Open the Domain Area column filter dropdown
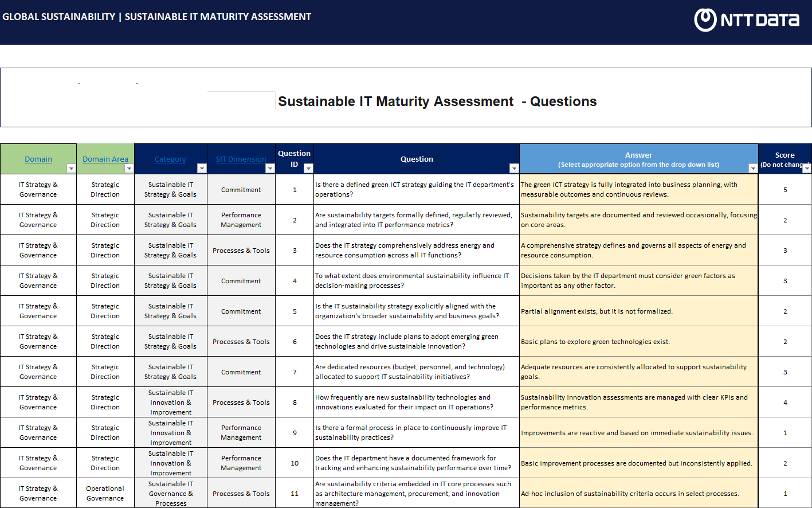This screenshot has height=508, width=812. 129,169
